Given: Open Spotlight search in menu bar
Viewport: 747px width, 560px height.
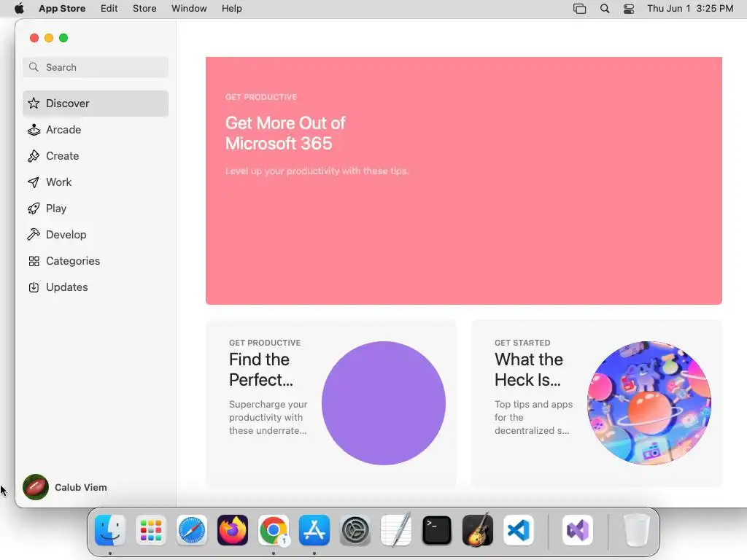Looking at the screenshot, I should click(605, 9).
